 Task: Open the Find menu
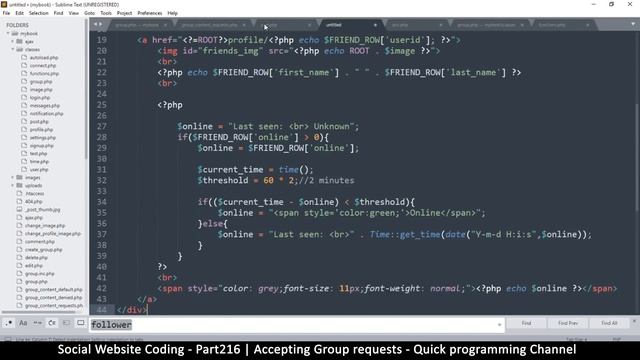[58, 13]
